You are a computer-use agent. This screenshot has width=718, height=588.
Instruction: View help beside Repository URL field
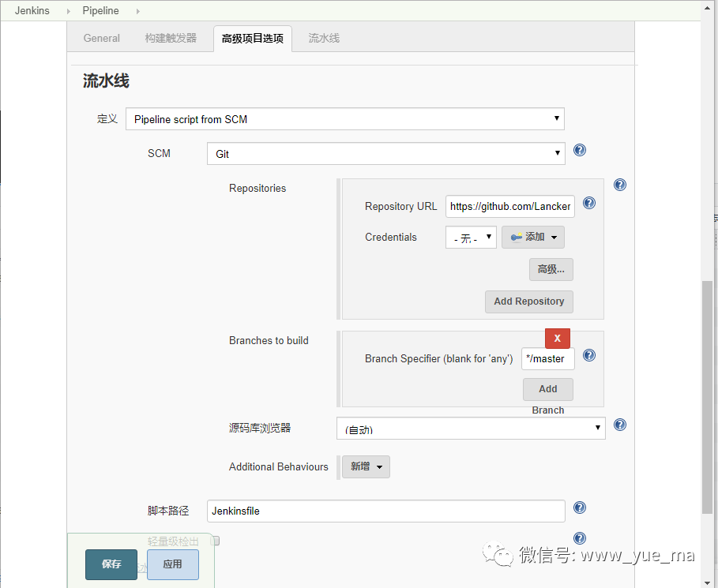point(588,203)
